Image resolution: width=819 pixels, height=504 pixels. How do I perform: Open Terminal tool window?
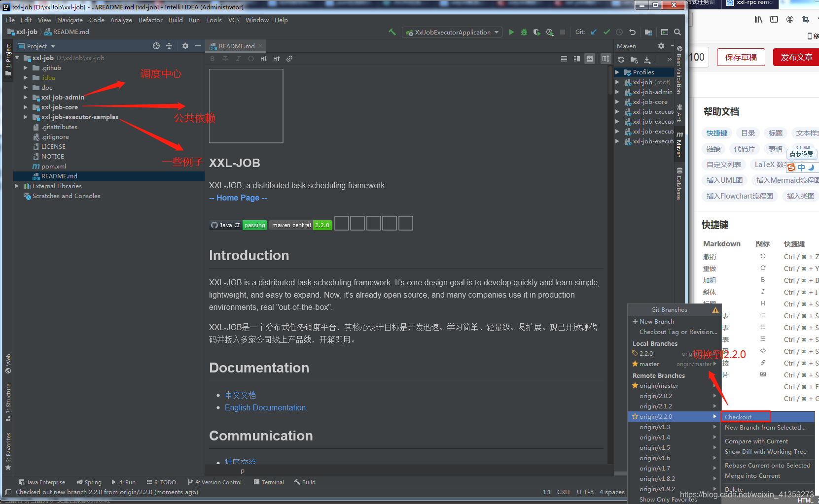(269, 482)
